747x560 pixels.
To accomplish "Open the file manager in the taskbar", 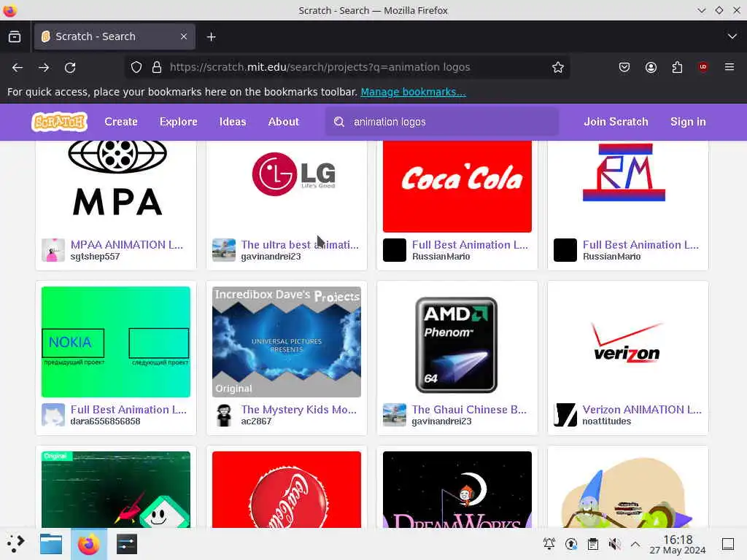I will point(51,544).
